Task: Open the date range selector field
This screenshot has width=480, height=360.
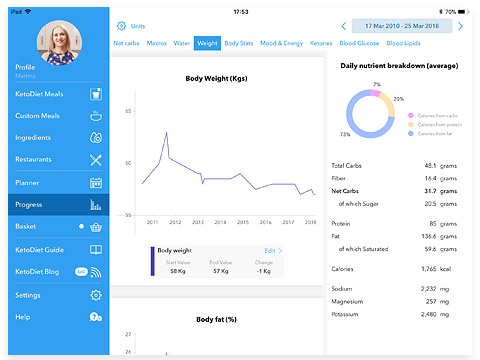Action: 402,26
